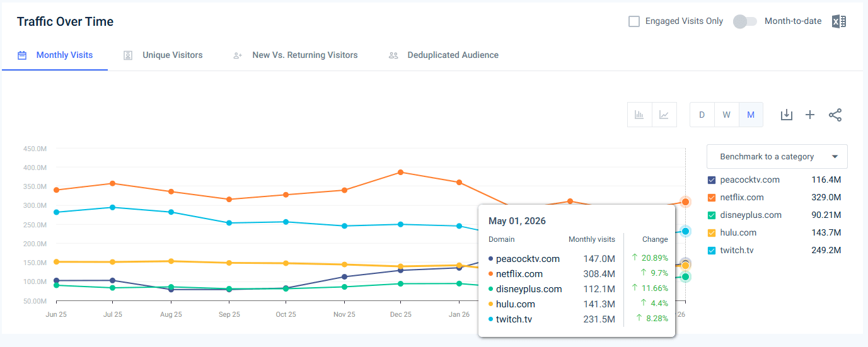Switch to line chart view icon
868x347 pixels.
[664, 115]
